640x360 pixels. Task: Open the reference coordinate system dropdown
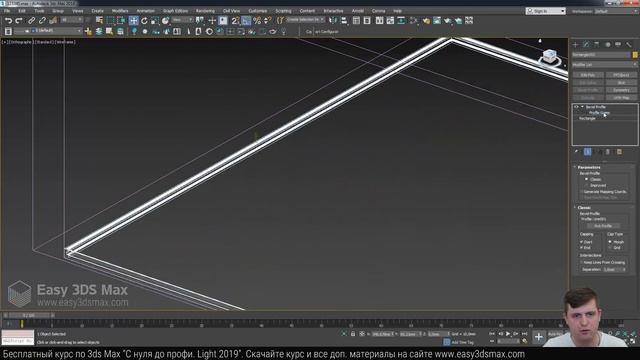pos(182,20)
